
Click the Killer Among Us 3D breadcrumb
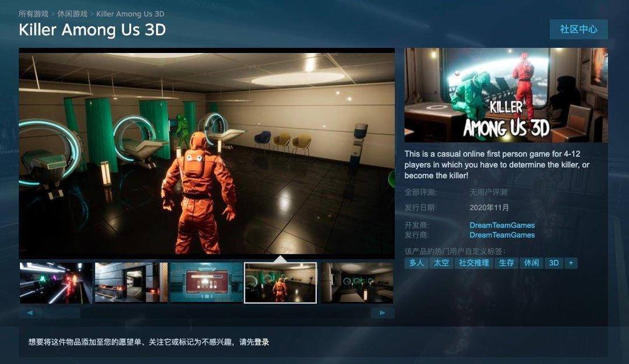[x=130, y=14]
